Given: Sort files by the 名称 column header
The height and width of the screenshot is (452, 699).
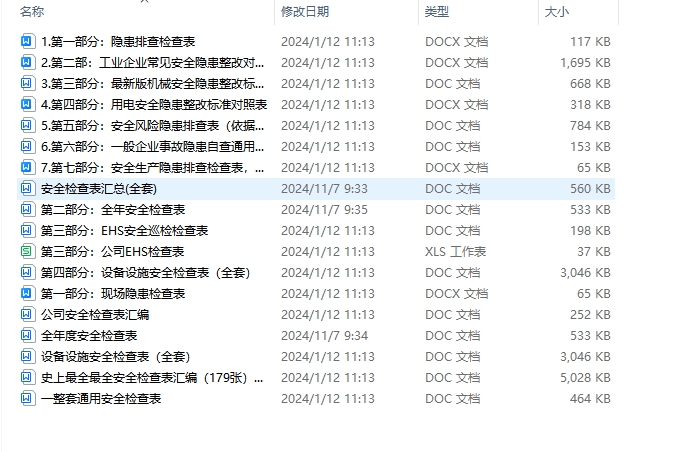Looking at the screenshot, I should click(x=32, y=12).
